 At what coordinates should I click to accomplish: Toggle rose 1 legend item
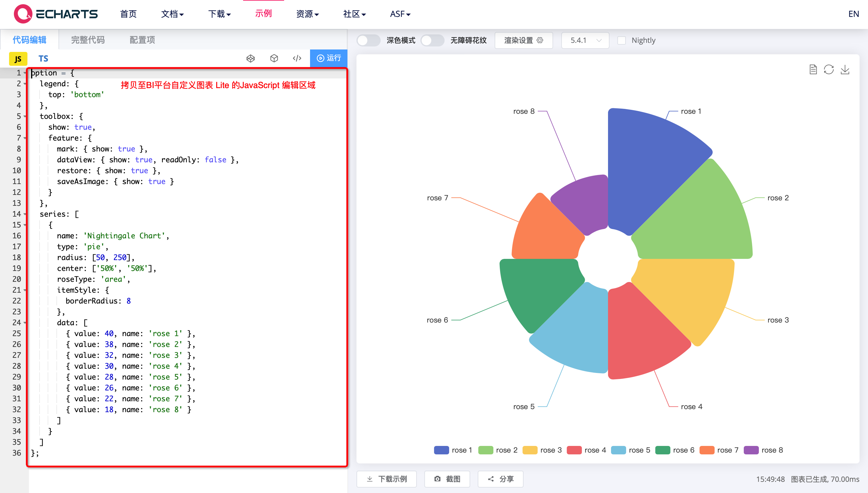(453, 450)
